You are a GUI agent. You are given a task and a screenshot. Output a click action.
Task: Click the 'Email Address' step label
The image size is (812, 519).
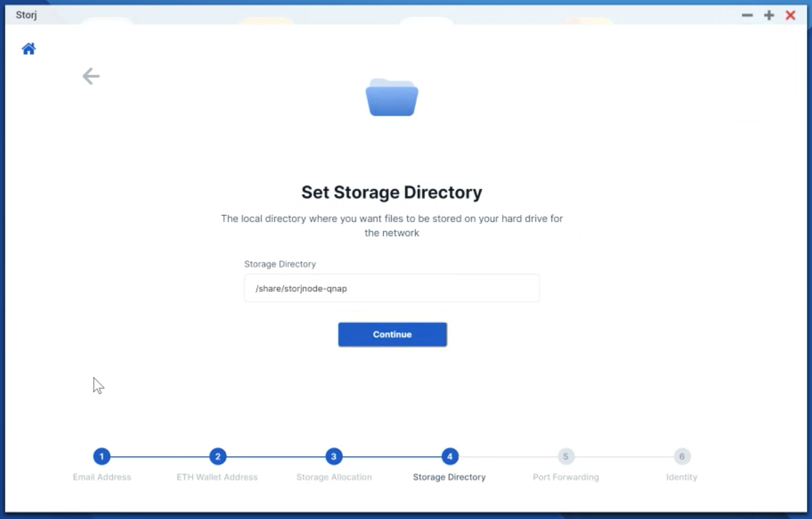102,477
